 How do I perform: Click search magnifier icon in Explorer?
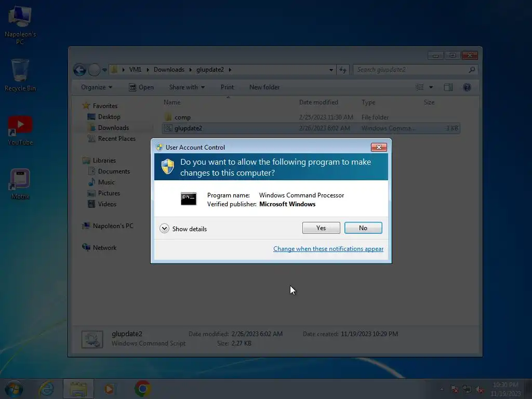coord(472,70)
